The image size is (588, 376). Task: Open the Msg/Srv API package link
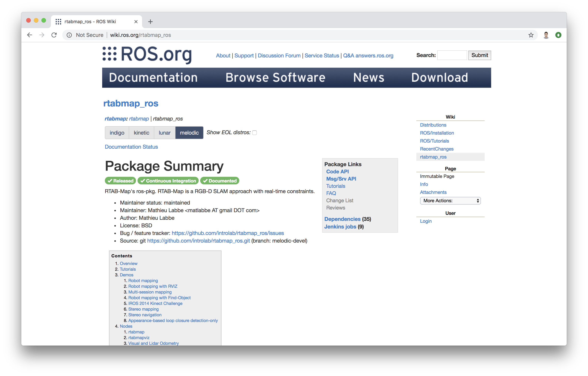(341, 179)
